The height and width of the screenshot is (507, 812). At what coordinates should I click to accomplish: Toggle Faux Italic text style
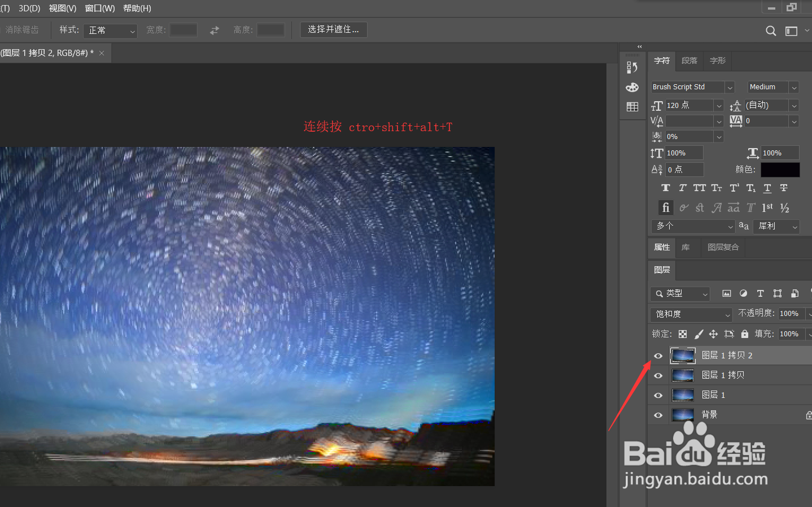683,188
